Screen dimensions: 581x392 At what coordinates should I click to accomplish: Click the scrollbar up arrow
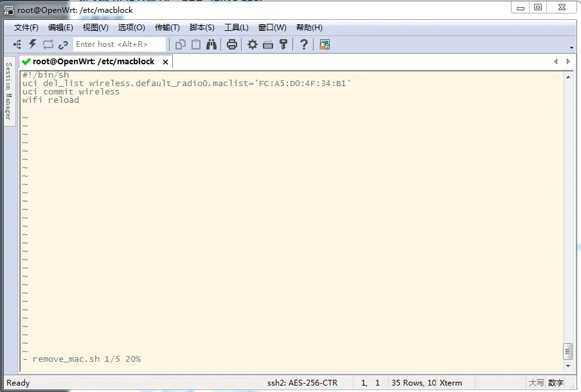click(x=568, y=77)
